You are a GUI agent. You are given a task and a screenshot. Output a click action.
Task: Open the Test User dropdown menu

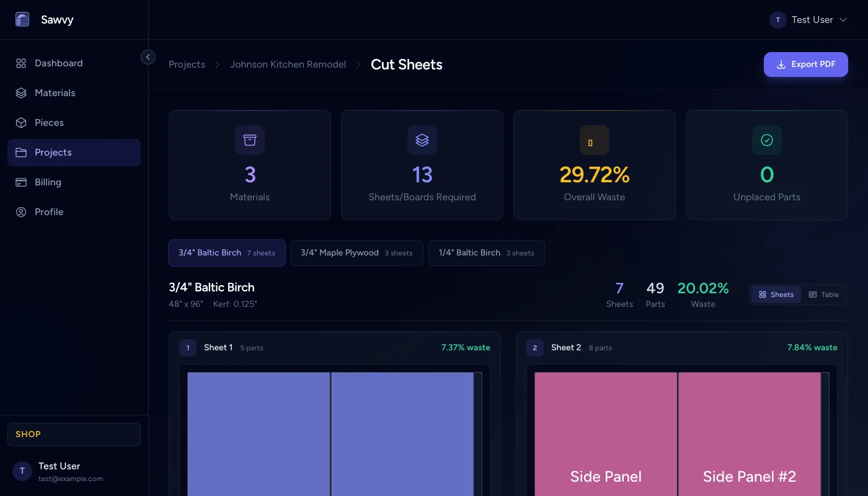click(808, 20)
